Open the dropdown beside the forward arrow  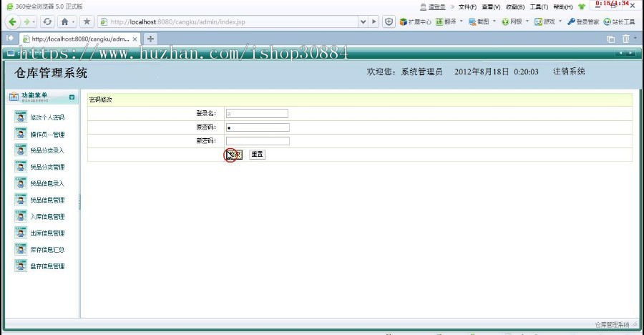pos(34,21)
